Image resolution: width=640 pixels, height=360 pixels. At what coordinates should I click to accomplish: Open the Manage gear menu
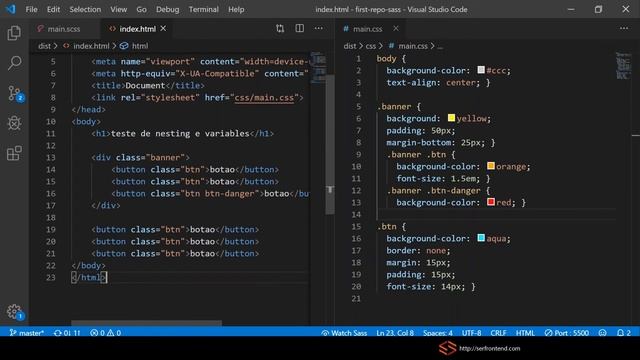tap(15, 312)
